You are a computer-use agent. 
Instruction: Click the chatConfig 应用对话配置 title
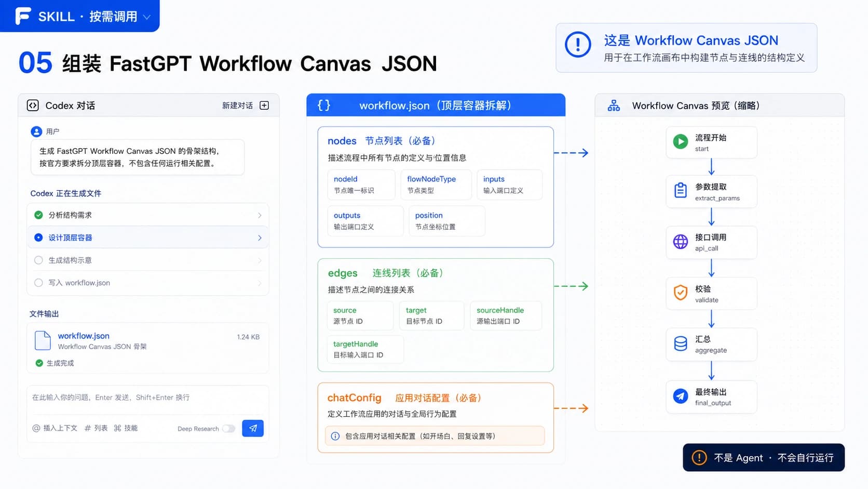point(405,398)
